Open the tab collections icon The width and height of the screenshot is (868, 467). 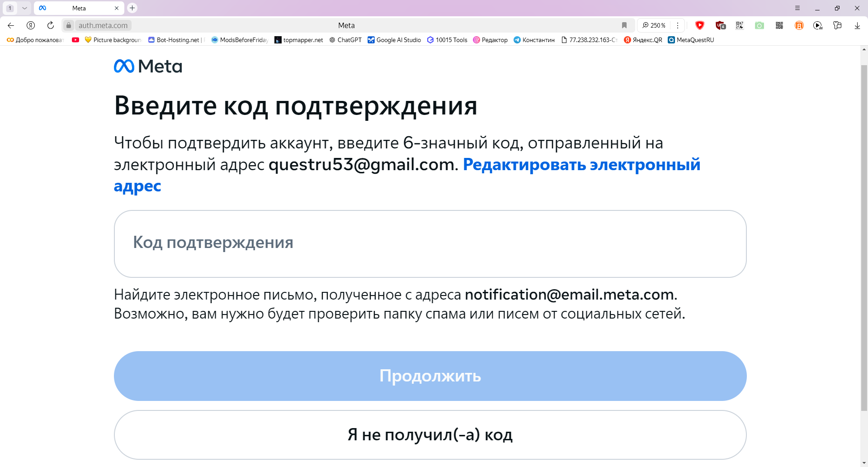[838, 25]
